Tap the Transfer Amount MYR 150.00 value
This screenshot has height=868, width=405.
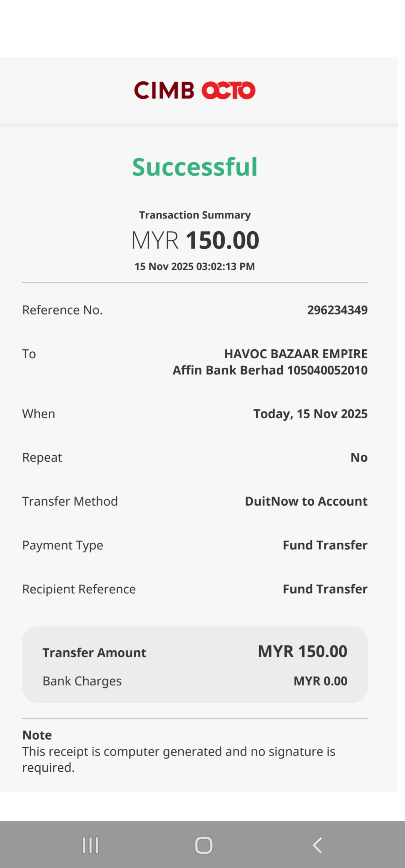[x=302, y=652]
